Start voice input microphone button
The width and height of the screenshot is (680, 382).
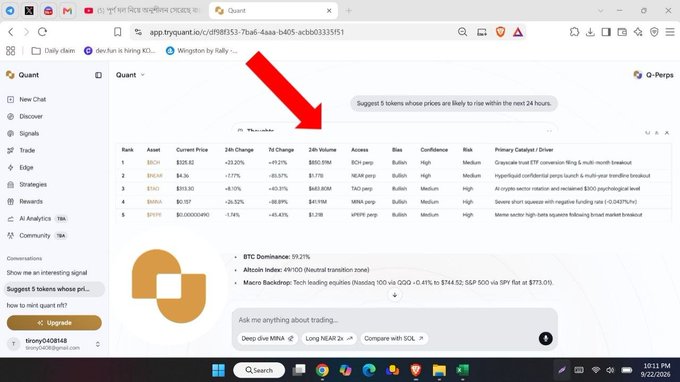[545, 339]
